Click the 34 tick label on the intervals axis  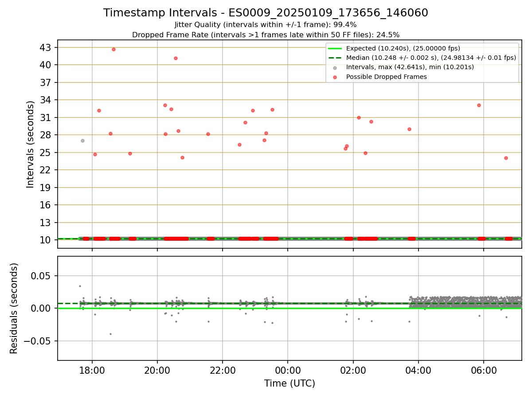[46, 100]
